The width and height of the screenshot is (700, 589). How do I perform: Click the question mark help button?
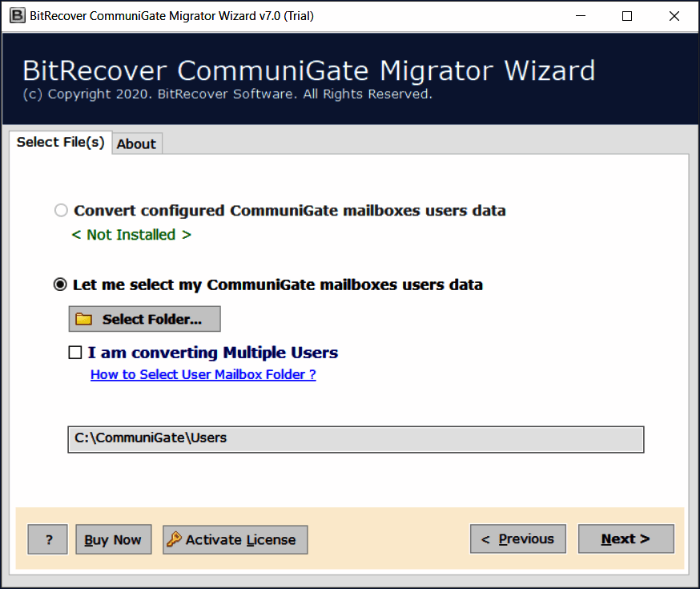[x=48, y=539]
